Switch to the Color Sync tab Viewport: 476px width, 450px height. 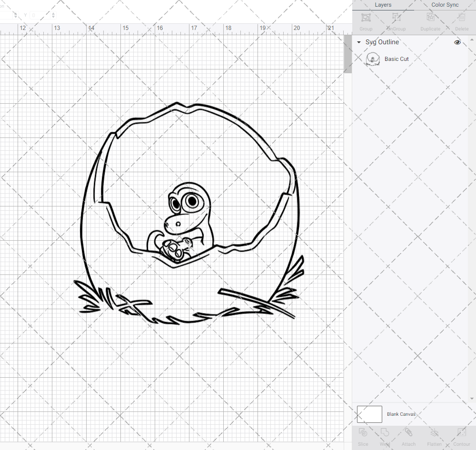(x=445, y=5)
